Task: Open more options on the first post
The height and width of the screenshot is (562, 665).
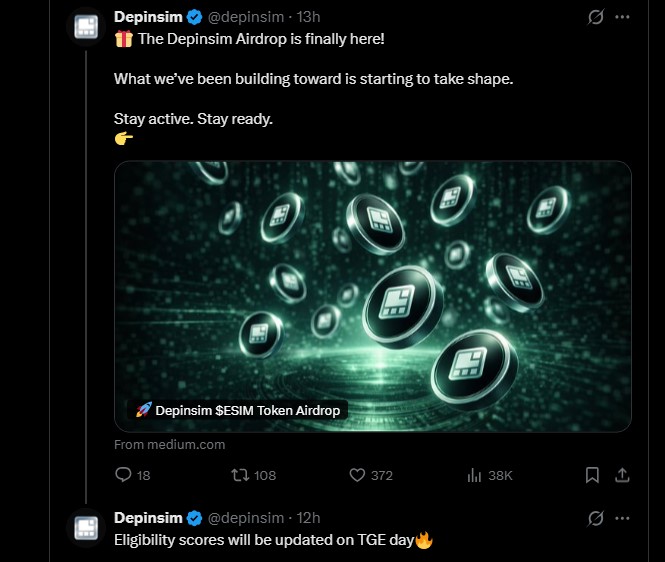Action: (x=623, y=18)
